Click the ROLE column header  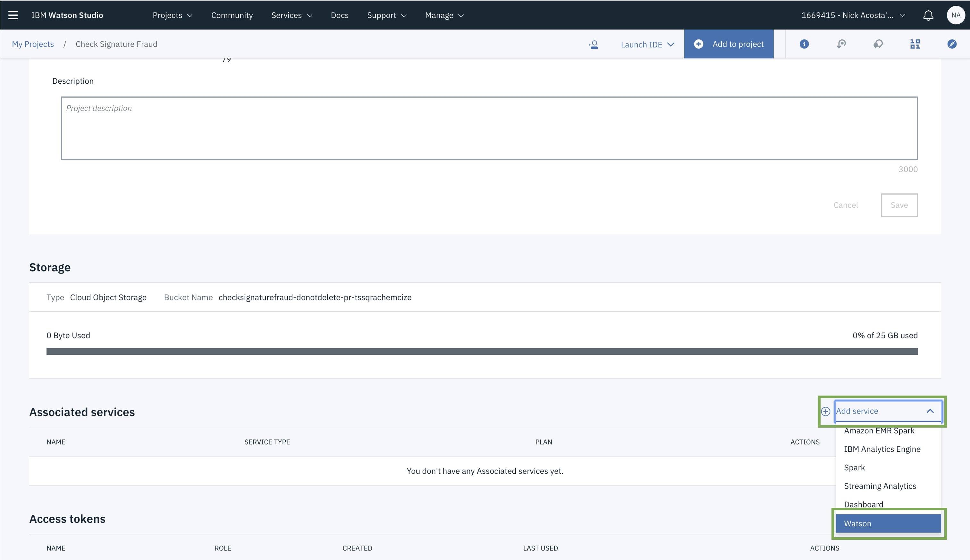click(x=223, y=548)
